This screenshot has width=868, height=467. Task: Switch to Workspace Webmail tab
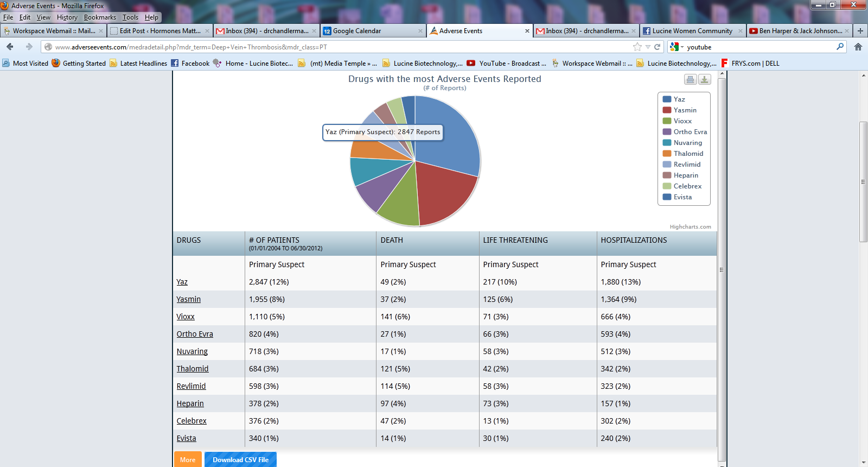[x=53, y=31]
